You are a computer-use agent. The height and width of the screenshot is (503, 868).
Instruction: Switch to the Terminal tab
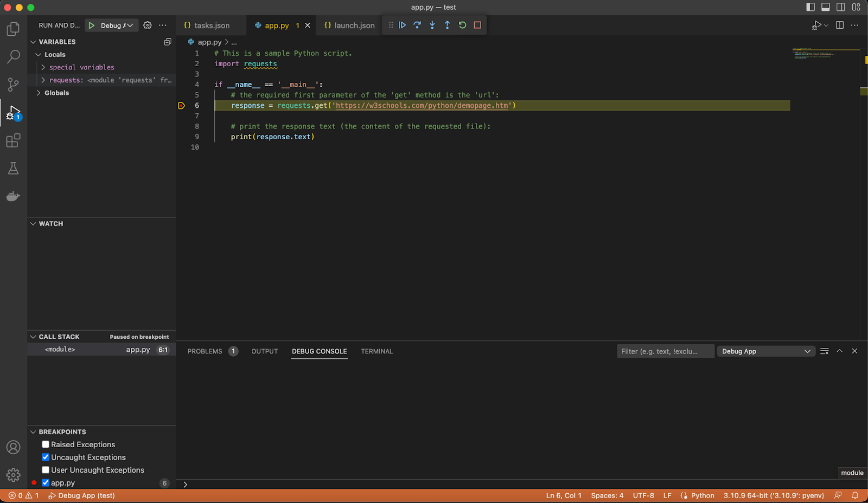click(376, 351)
